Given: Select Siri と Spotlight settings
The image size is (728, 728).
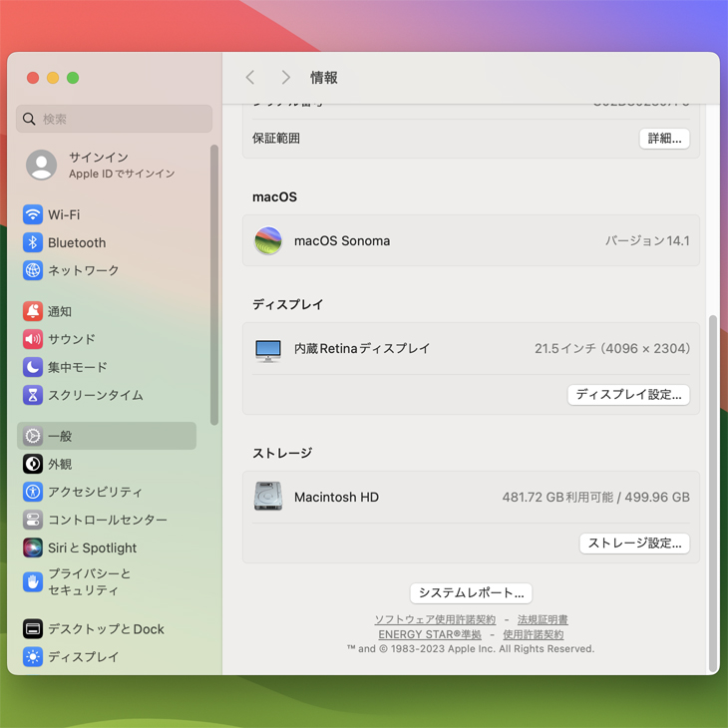Looking at the screenshot, I should 92,547.
